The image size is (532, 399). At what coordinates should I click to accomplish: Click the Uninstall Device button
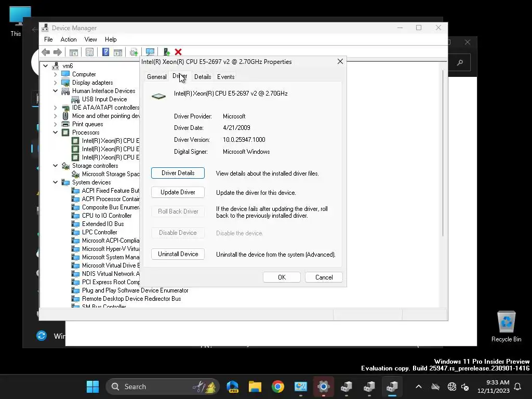[x=178, y=254]
